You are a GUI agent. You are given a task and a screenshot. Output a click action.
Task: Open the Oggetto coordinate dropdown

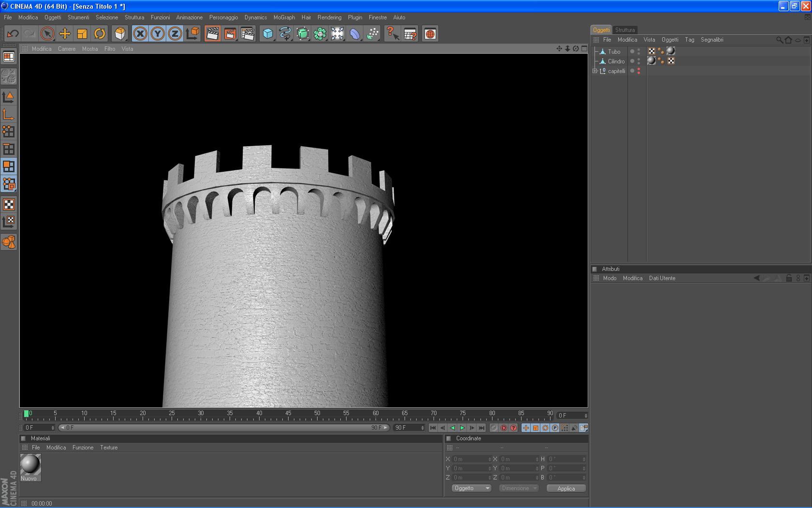tap(471, 488)
